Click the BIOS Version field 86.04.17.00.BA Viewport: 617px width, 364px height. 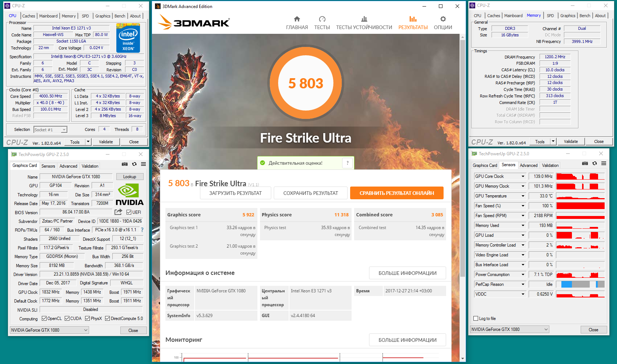76,212
